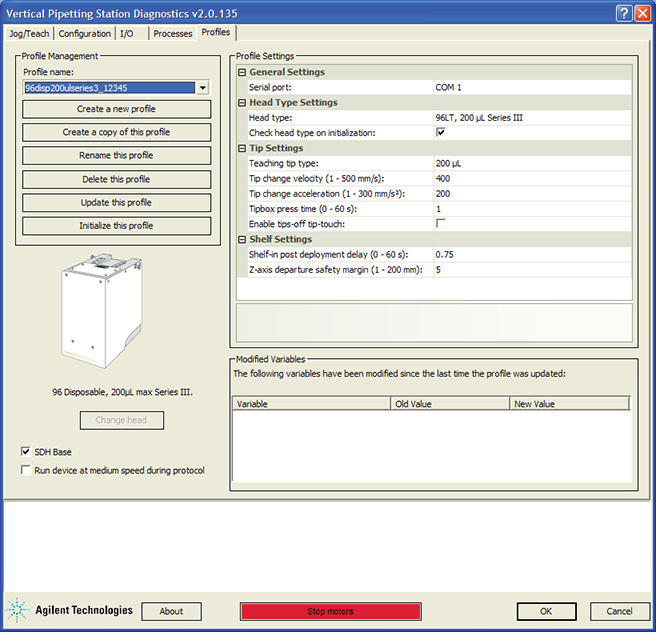Open the Configuration tab
Viewport: 656px width, 632px height.
click(x=84, y=33)
